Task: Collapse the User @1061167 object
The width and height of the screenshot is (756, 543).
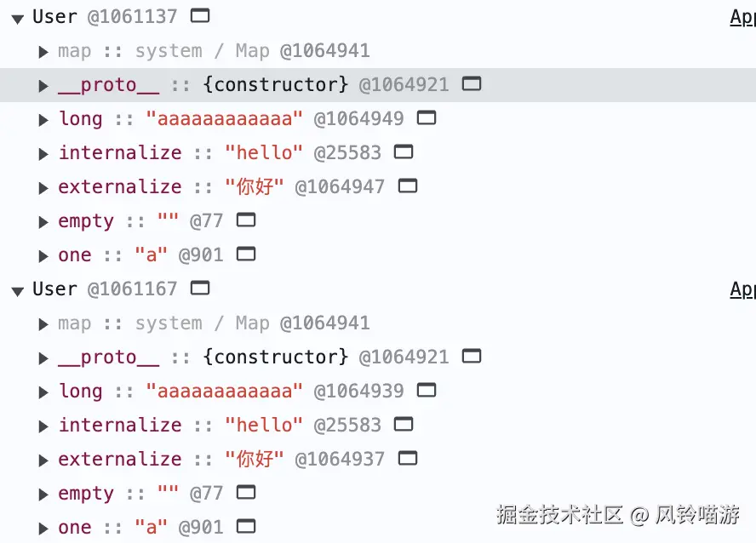Action: (x=17, y=290)
